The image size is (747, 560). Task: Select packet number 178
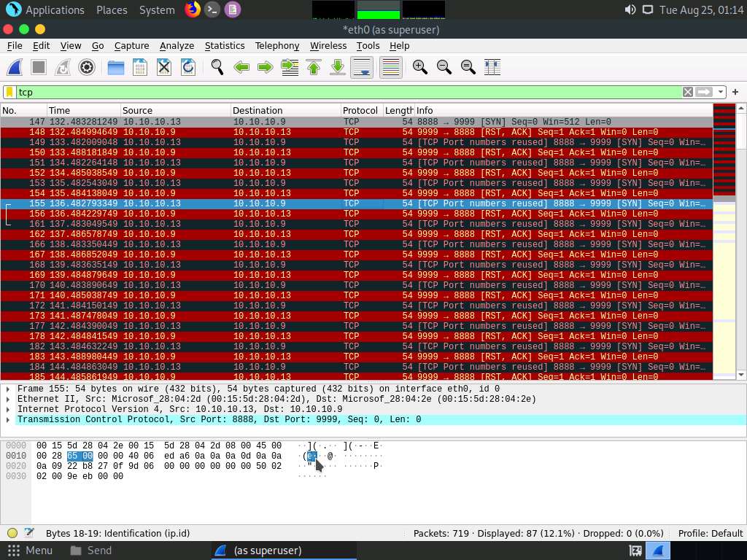click(356, 336)
